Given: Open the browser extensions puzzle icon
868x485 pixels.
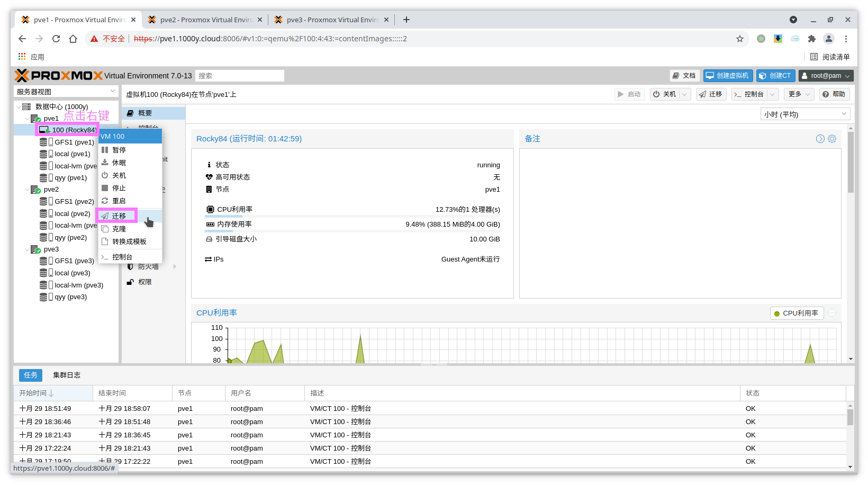Looking at the screenshot, I should (811, 39).
